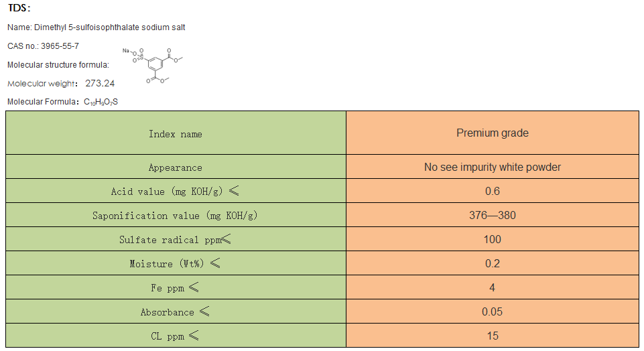Click the Absorbance value 0.05
Viewport: 644px width, 351px height.
click(x=493, y=312)
